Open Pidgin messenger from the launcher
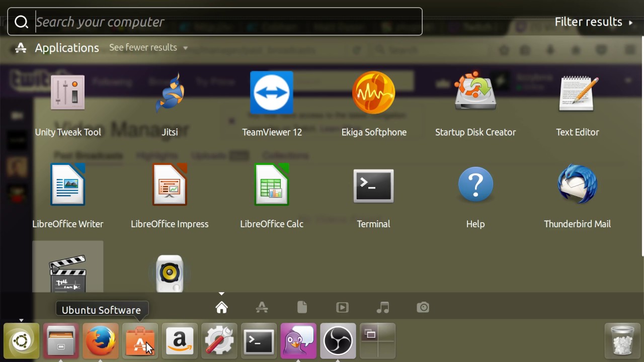This screenshot has width=644, height=362. (298, 341)
